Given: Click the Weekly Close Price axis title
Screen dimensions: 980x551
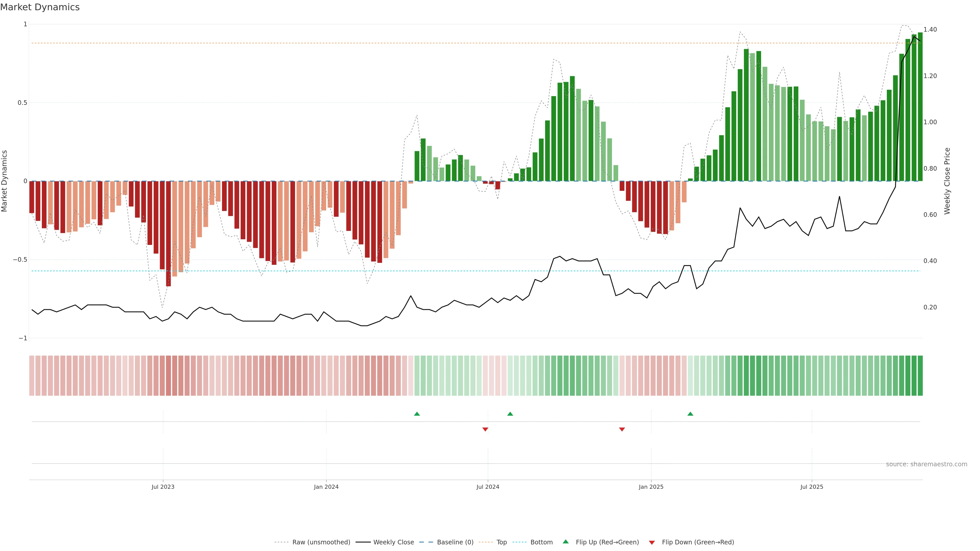Looking at the screenshot, I should point(947,181).
